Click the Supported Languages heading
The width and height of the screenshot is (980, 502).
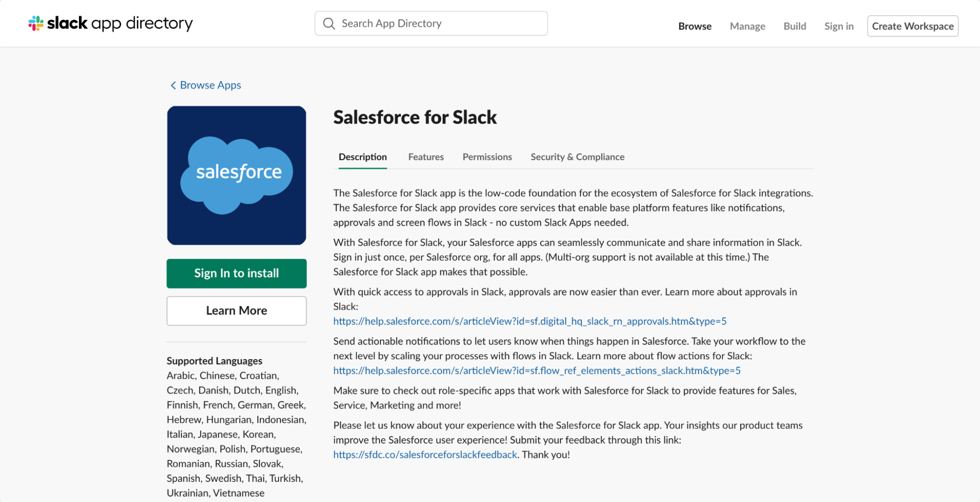(214, 361)
